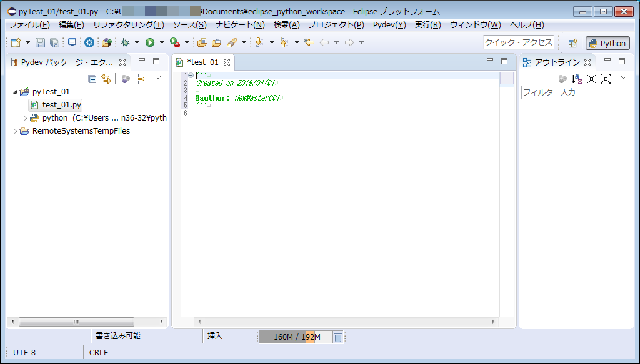640x364 pixels.
Task: Click the Save All toolbar icon
Action: pos(54,42)
